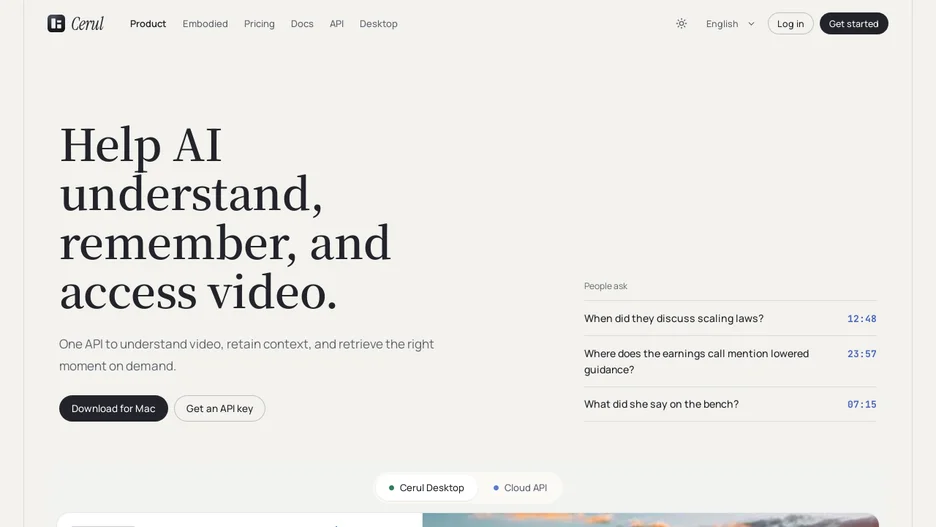Select question about scaling laws
The height and width of the screenshot is (527, 936).
click(x=673, y=319)
